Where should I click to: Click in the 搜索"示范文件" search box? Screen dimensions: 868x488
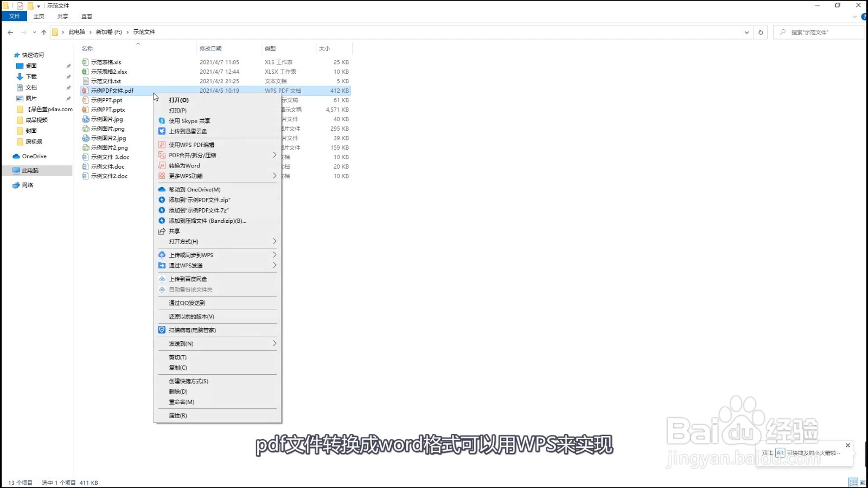click(x=819, y=32)
